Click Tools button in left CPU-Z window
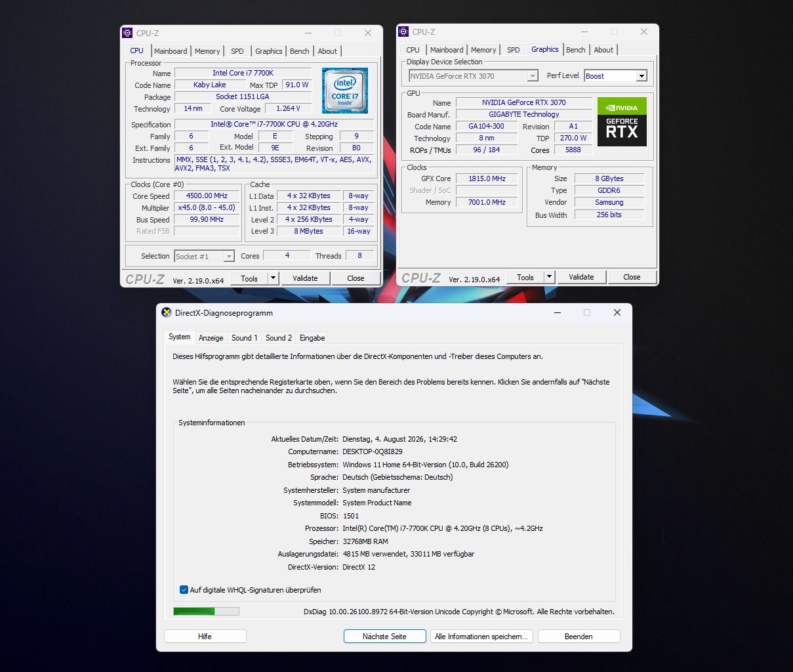Viewport: 793px width, 672px height. coord(249,278)
